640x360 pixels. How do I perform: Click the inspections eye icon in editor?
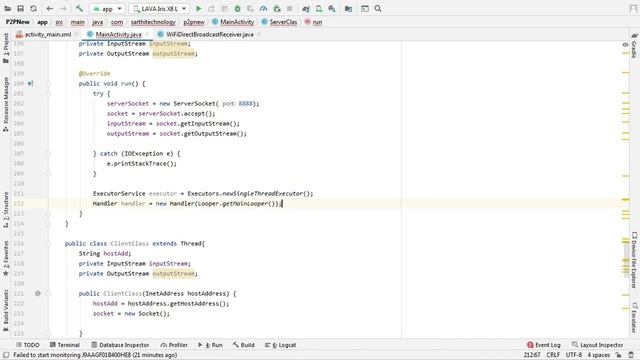coord(625,44)
